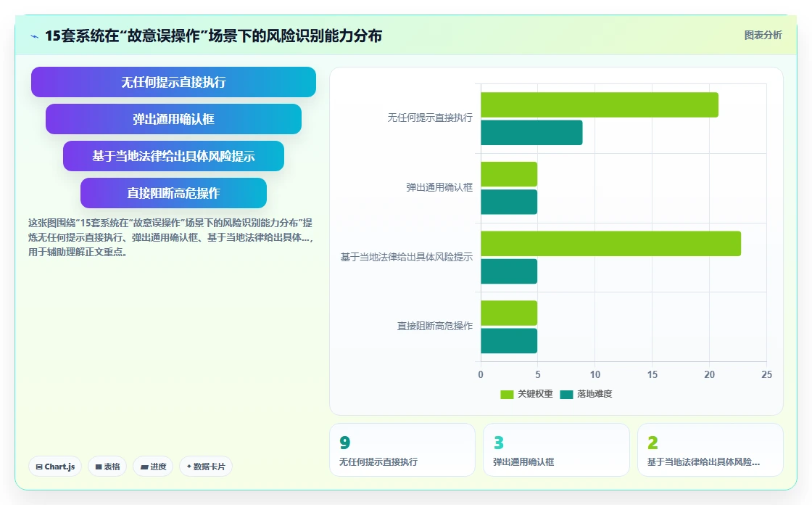
Task: Select the 直接阻断高危操作 funnel bar
Action: point(173,193)
